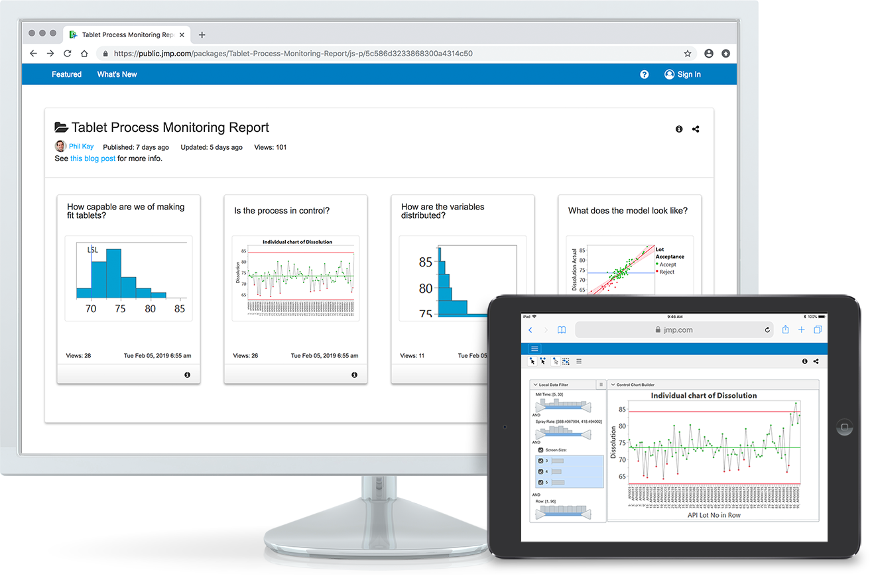Open a new browser tab with plus
This screenshot has height=588, width=870.
202,34
